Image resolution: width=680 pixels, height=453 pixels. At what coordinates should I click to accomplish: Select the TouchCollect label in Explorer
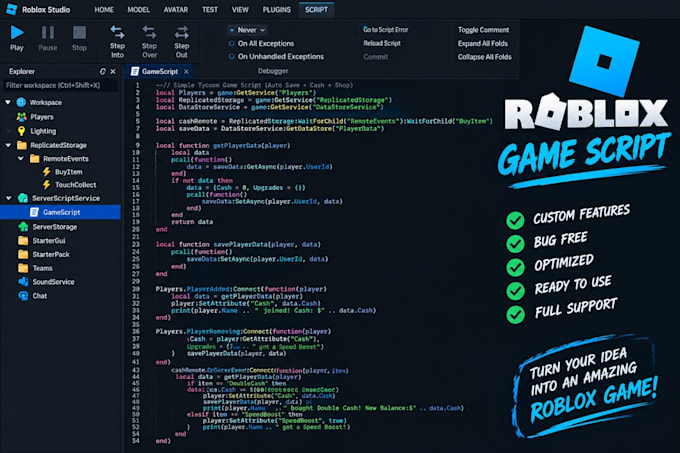(75, 185)
